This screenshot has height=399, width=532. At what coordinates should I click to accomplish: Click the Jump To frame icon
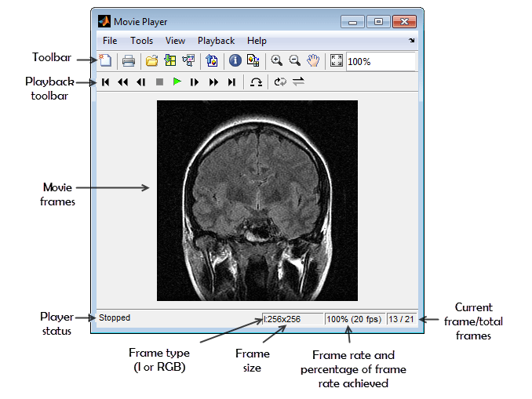point(256,82)
